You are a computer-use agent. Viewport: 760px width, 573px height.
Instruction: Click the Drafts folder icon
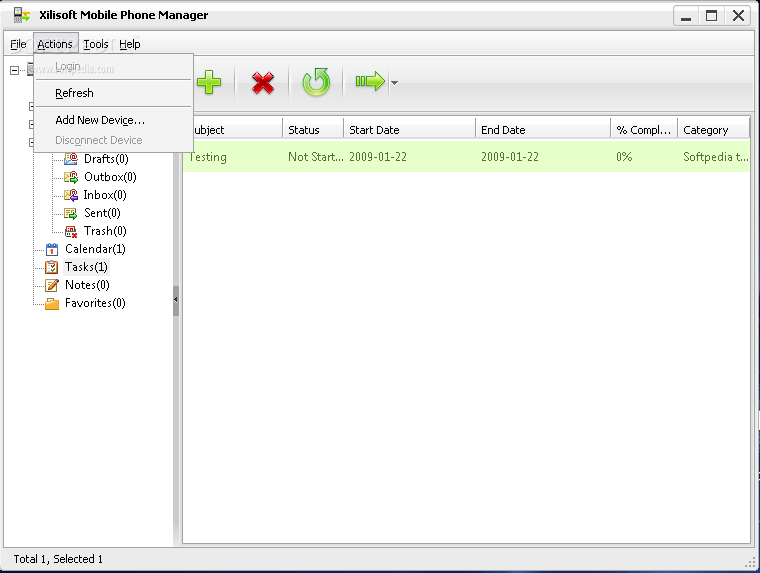pyautogui.click(x=71, y=159)
